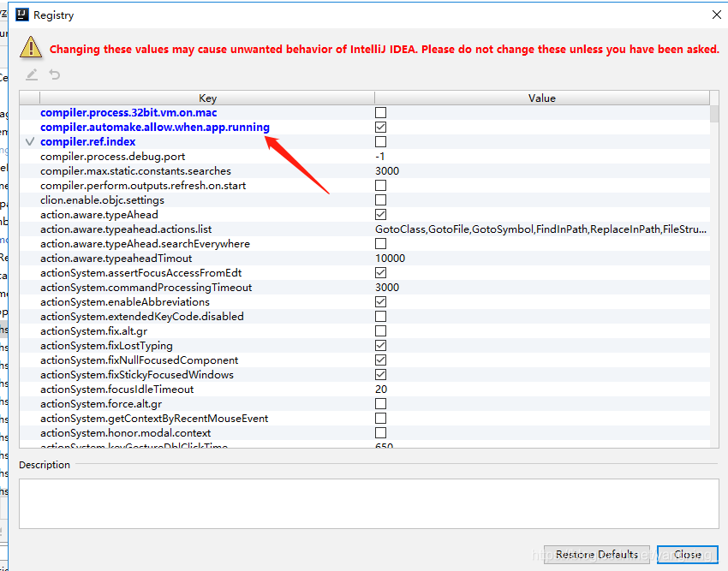728x571 pixels.
Task: Enable compiler.process.32bit.vm.on.mac checkbox
Action: (381, 112)
